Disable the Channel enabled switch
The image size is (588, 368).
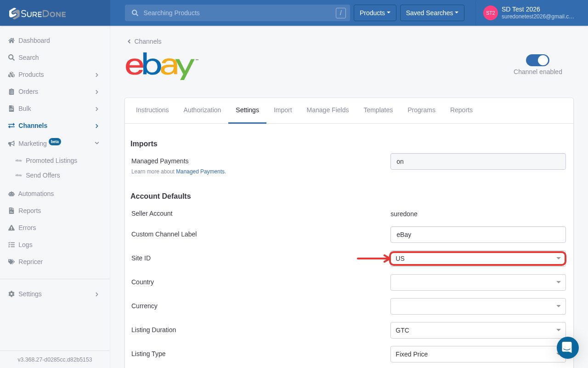tap(537, 60)
